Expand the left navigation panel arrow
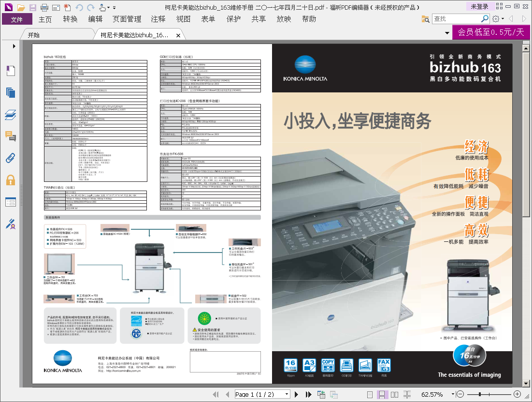This screenshot has height=402, width=532. [14, 46]
